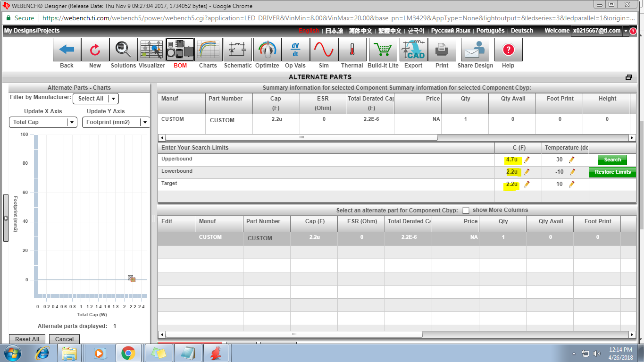Screen dimensions: 644x362
Task: Click the Print printer icon
Action: pos(442,50)
